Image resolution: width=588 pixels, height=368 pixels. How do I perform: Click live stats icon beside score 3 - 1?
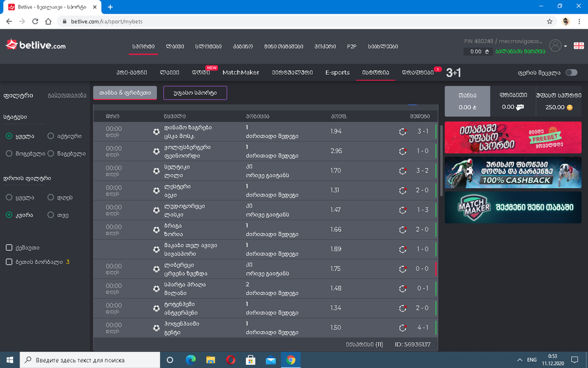(x=403, y=132)
